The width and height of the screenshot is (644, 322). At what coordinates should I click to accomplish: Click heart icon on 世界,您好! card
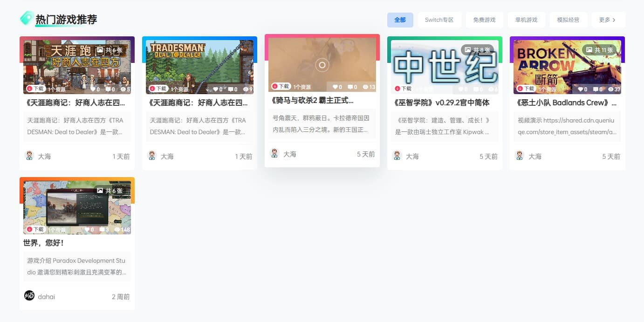[x=87, y=230]
